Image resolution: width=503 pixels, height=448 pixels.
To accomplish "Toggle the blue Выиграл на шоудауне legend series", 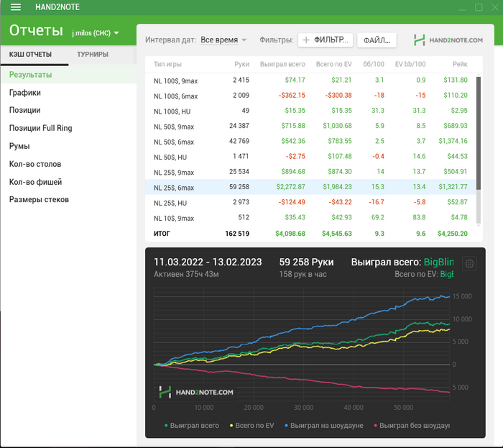I will [324, 426].
